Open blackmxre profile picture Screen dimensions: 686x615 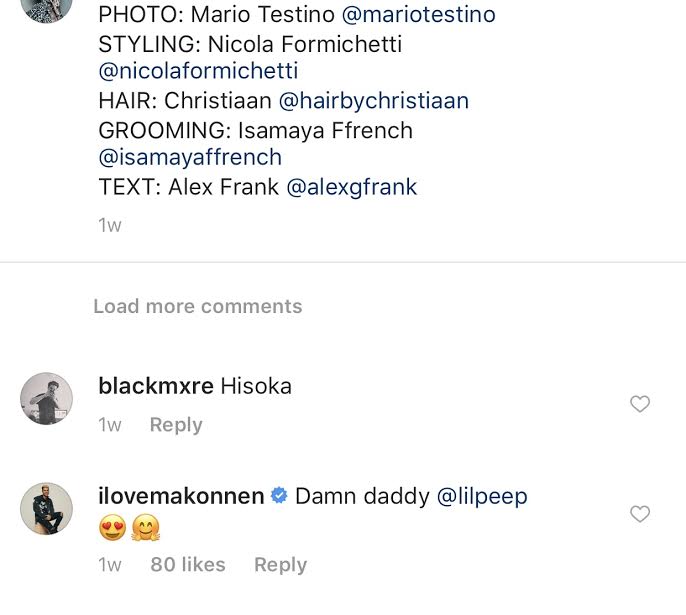click(x=46, y=398)
